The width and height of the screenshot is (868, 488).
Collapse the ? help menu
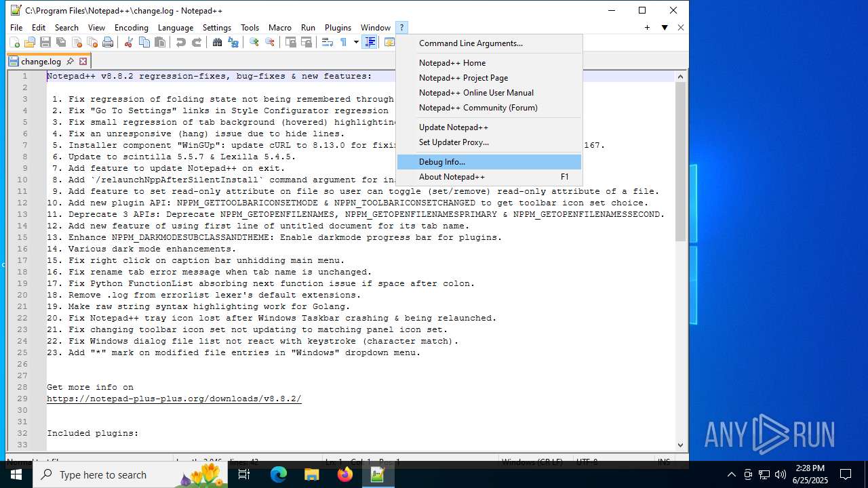(x=401, y=28)
